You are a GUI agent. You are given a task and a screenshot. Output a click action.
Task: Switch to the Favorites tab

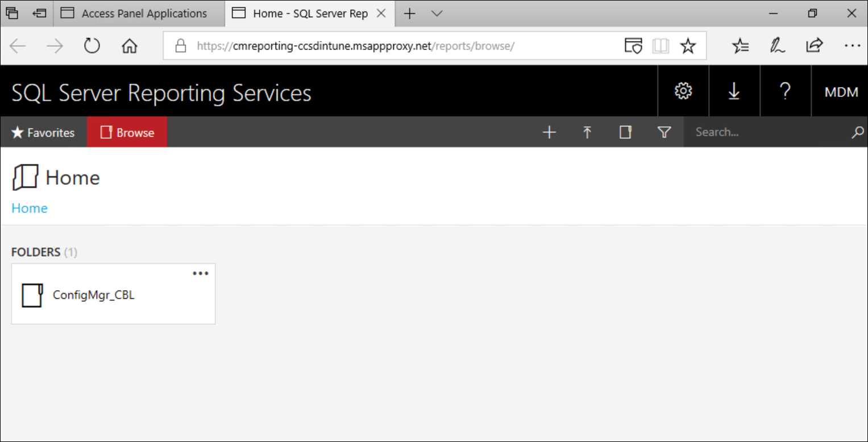click(x=43, y=133)
